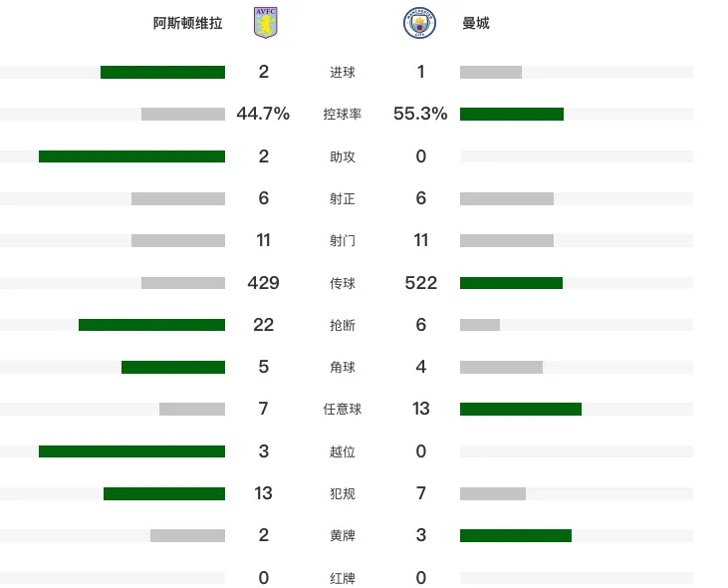The width and height of the screenshot is (728, 588).
Task: Click Aston Villa's green assists bar
Action: click(131, 156)
